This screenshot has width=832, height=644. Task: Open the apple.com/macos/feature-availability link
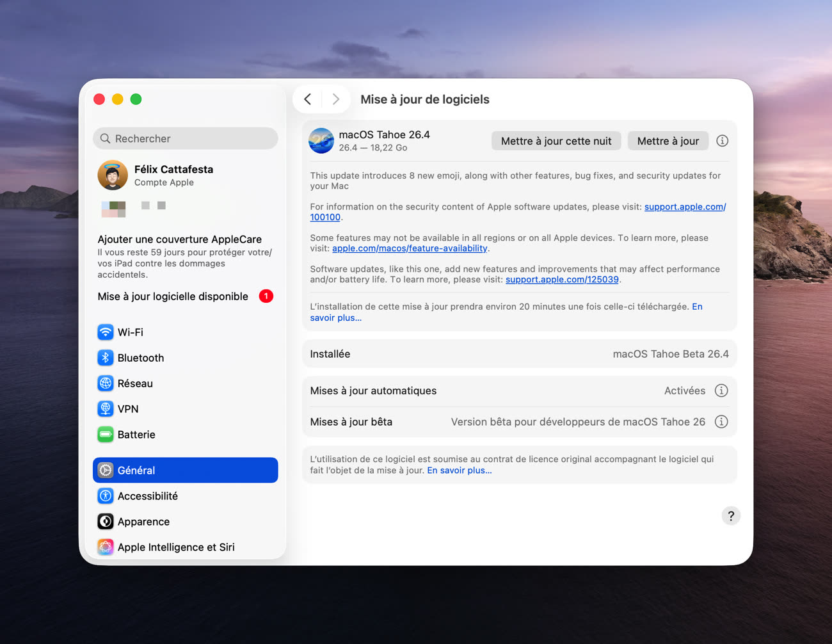(x=410, y=248)
